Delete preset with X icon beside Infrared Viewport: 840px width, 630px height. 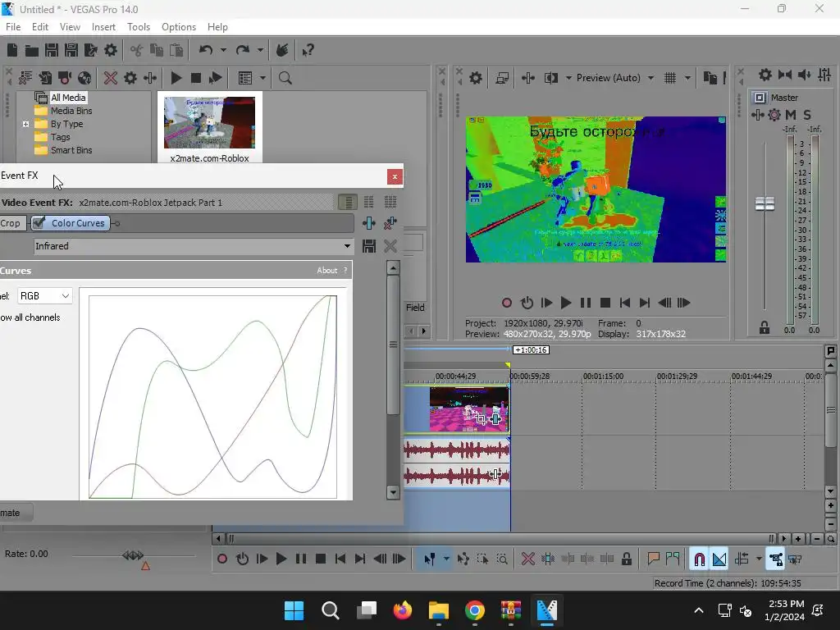point(390,246)
